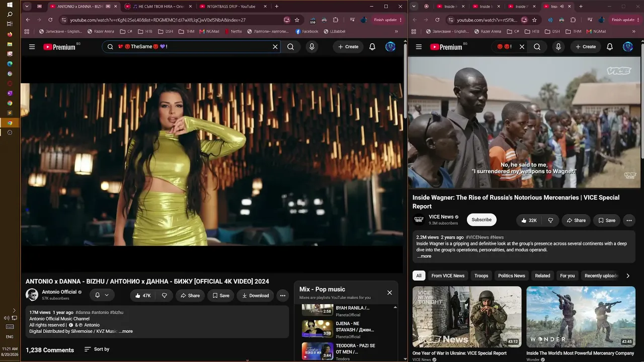Select the Politics News filter chip
The width and height of the screenshot is (644, 362).
click(512, 276)
